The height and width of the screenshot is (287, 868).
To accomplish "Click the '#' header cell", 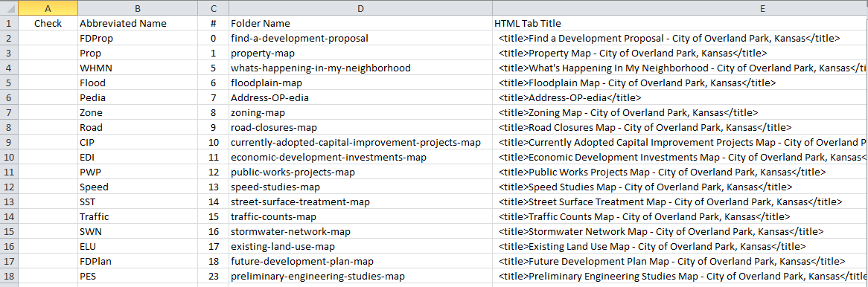I will pos(213,24).
